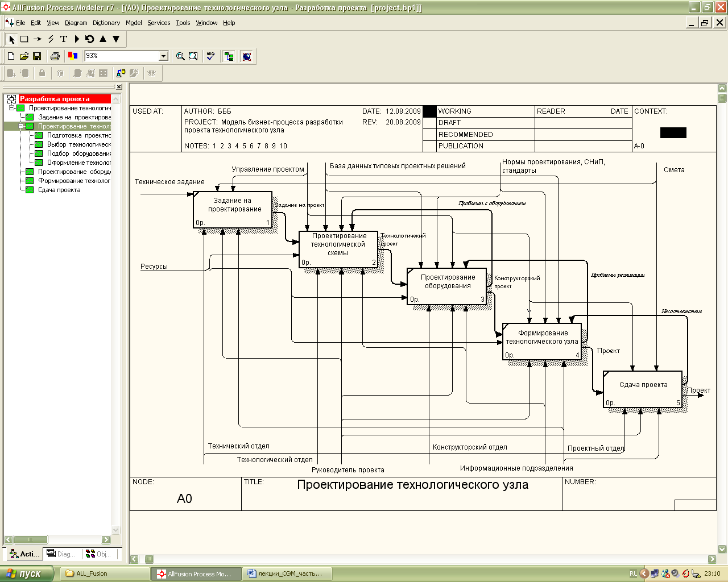Select the Precedence Arrow tool
Screen dimensions: 728x582
pyautogui.click(x=38, y=39)
